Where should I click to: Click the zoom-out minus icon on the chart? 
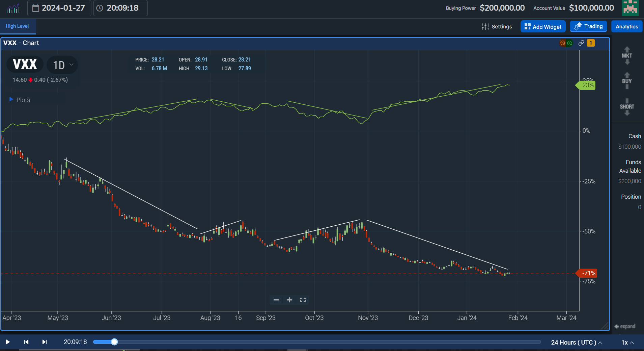tap(276, 300)
